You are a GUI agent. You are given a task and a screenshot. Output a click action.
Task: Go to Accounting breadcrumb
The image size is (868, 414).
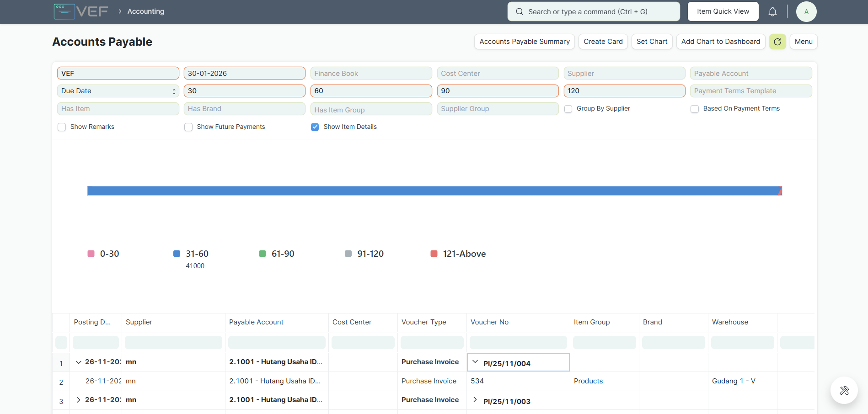point(145,11)
